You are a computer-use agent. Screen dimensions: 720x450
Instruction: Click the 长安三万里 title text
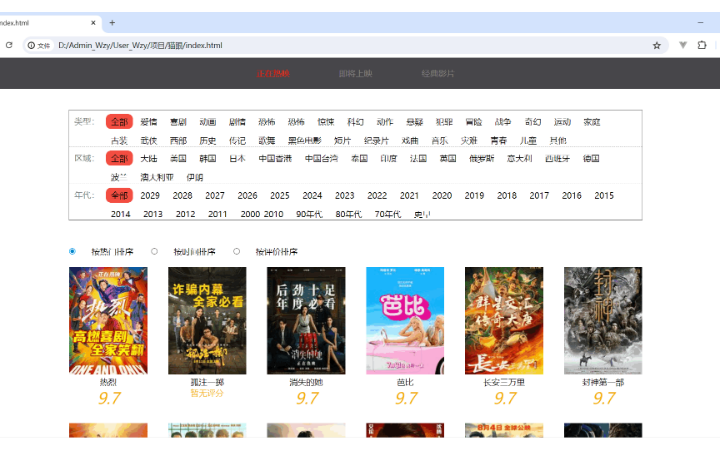tap(504, 382)
